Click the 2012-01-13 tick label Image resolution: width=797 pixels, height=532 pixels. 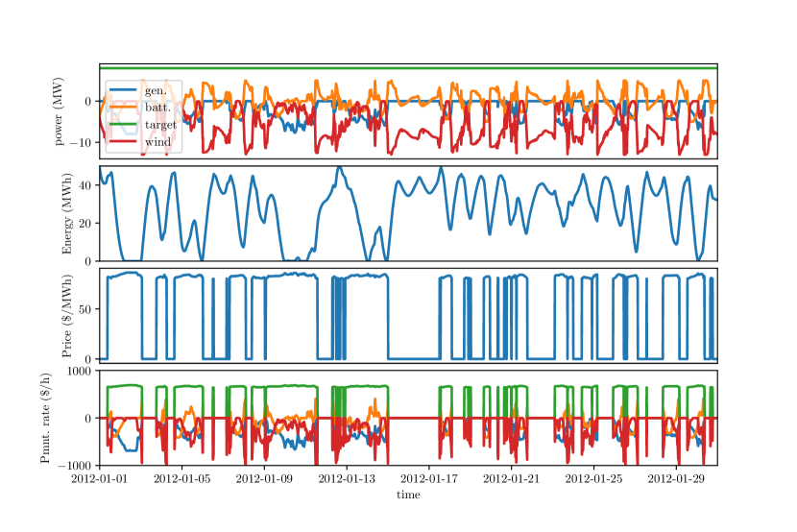[x=347, y=478]
